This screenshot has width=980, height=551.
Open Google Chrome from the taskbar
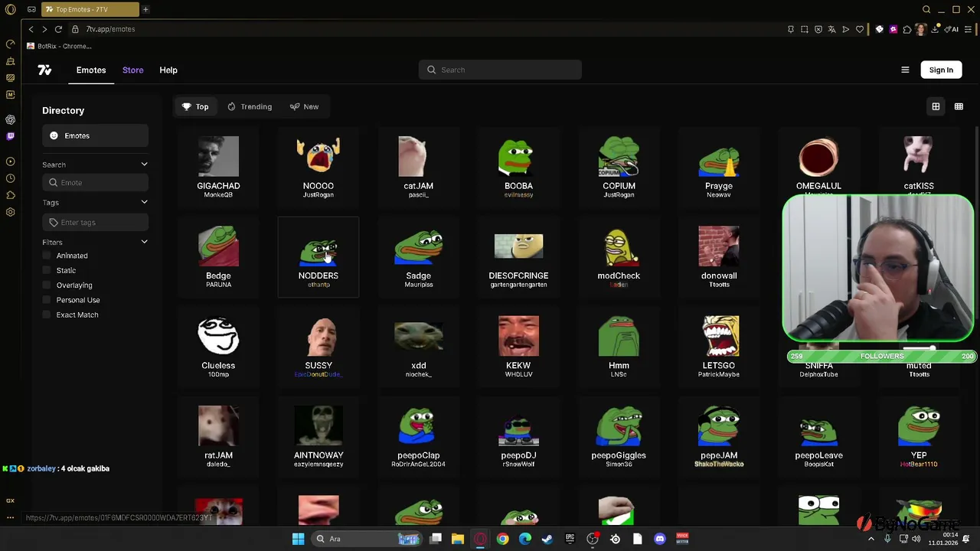[502, 539]
